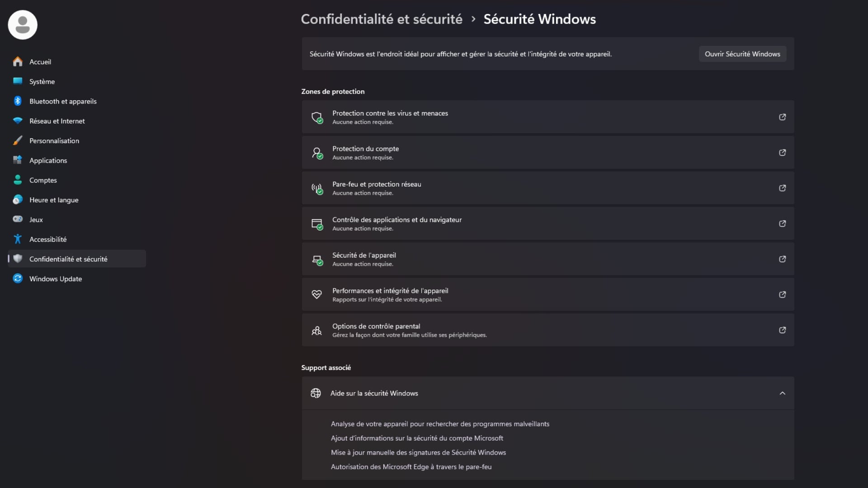Click the Bluetooth et appareils icon

(17, 101)
